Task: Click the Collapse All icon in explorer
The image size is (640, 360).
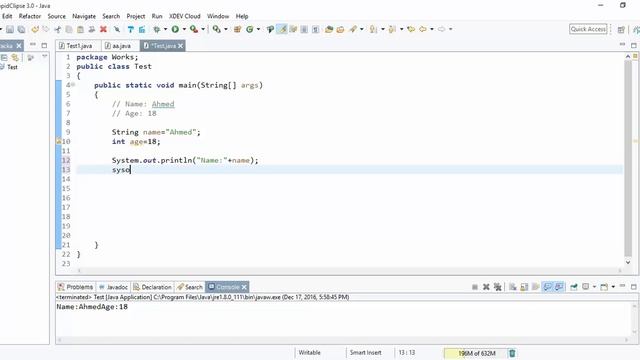Action: tap(4, 58)
